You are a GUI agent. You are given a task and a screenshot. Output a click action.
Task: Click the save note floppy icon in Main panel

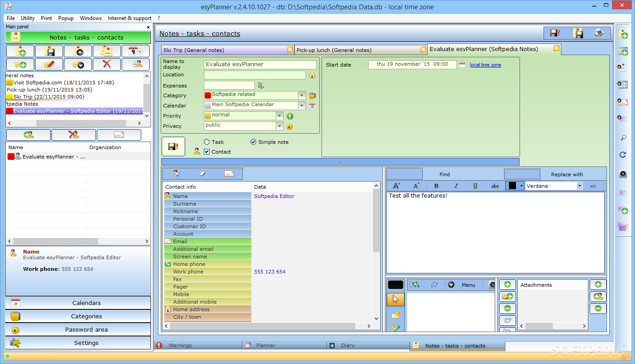[49, 51]
